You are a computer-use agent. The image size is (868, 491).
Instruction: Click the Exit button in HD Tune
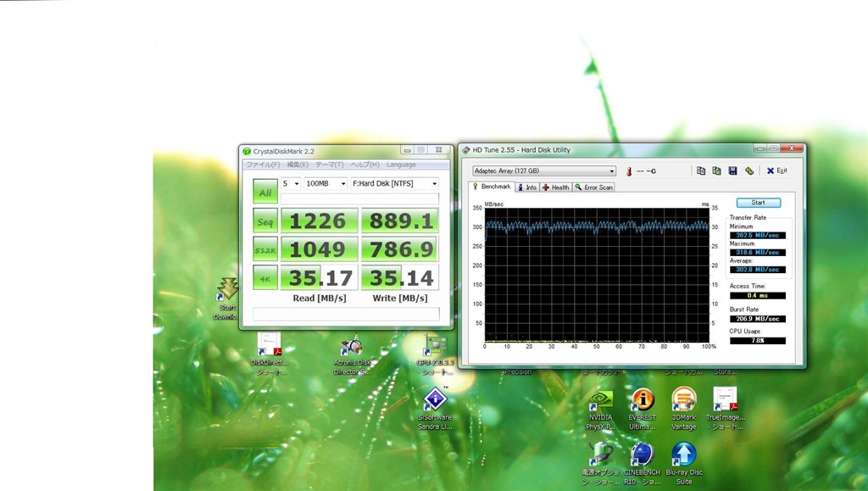pos(776,170)
